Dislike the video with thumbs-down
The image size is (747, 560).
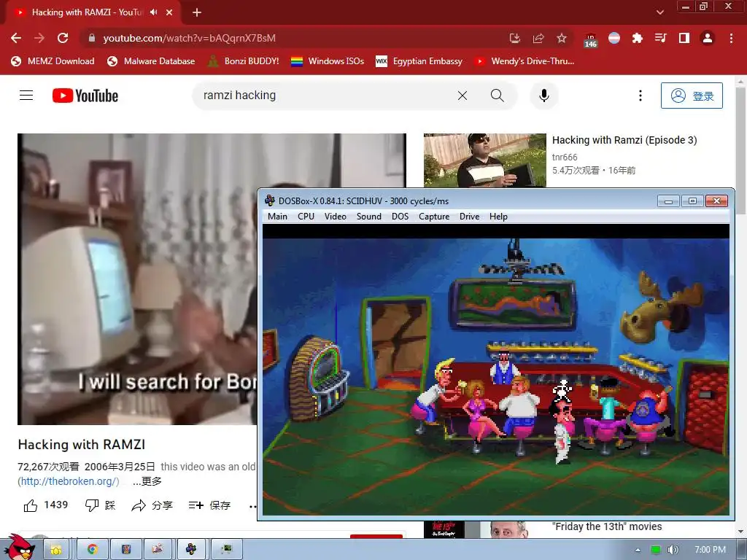100,505
